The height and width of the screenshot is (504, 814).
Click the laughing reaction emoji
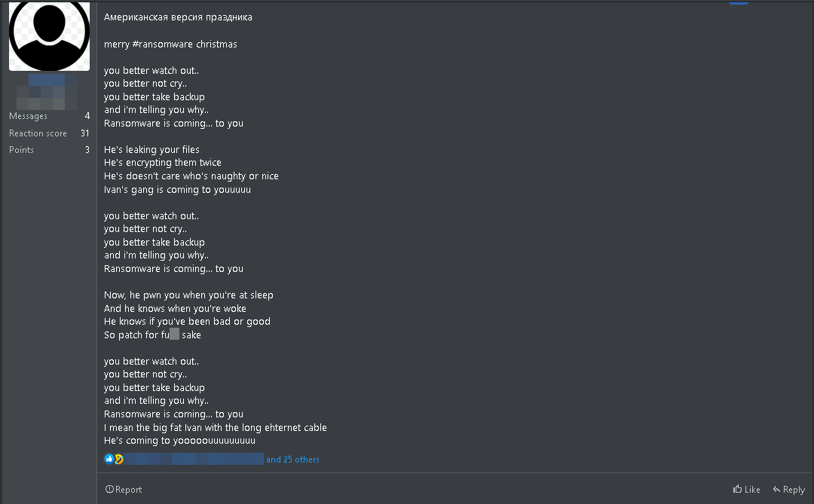(118, 460)
